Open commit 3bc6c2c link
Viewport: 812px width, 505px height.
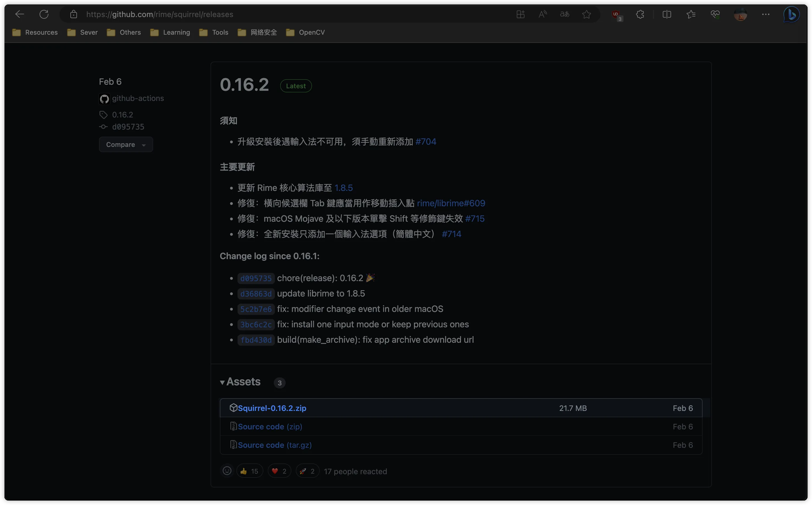click(256, 324)
